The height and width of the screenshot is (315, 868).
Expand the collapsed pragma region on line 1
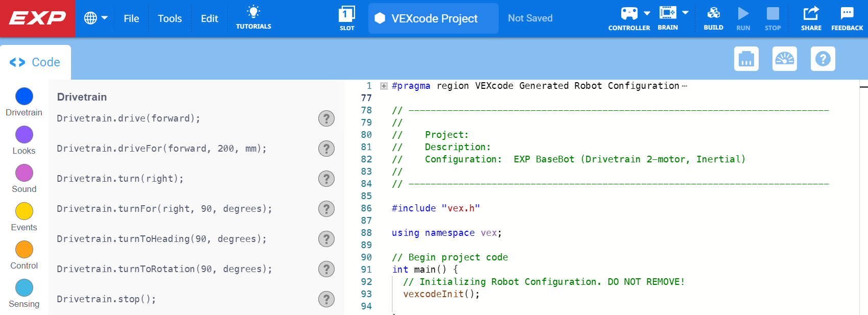384,86
